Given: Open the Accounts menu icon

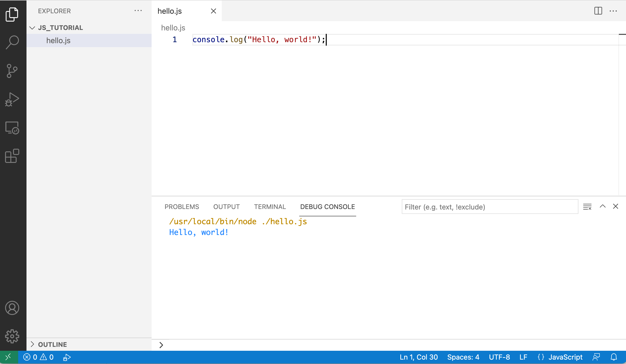Looking at the screenshot, I should coord(12,308).
